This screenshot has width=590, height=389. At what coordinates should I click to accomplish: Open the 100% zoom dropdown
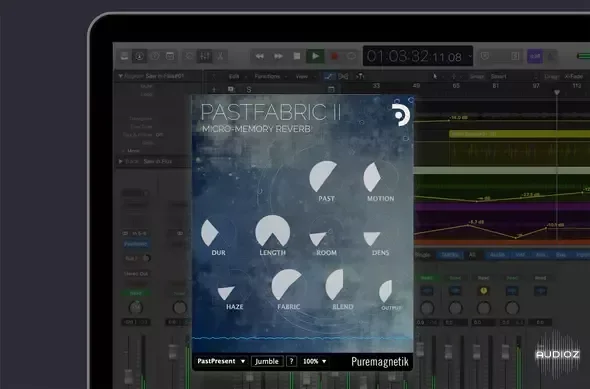click(315, 361)
